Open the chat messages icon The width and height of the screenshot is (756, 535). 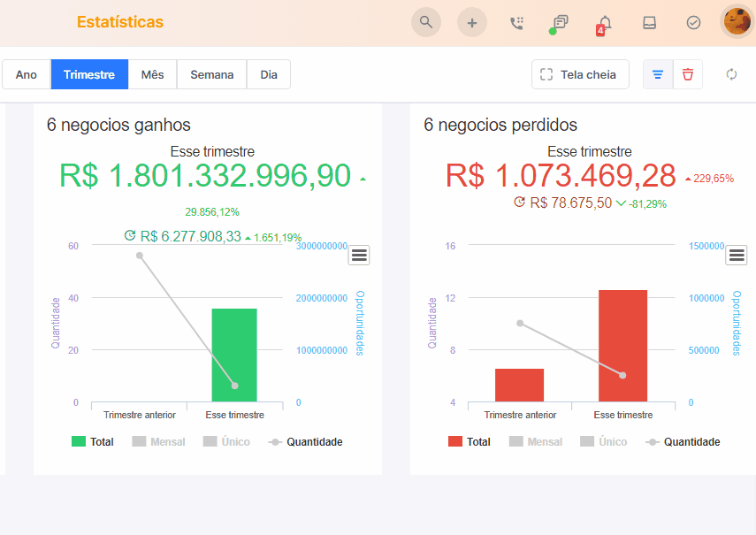(x=560, y=23)
